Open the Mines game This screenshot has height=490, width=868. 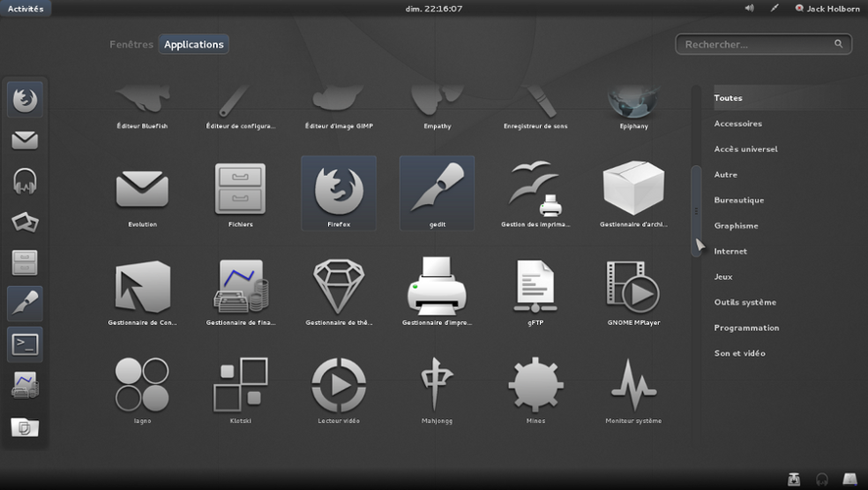(535, 389)
